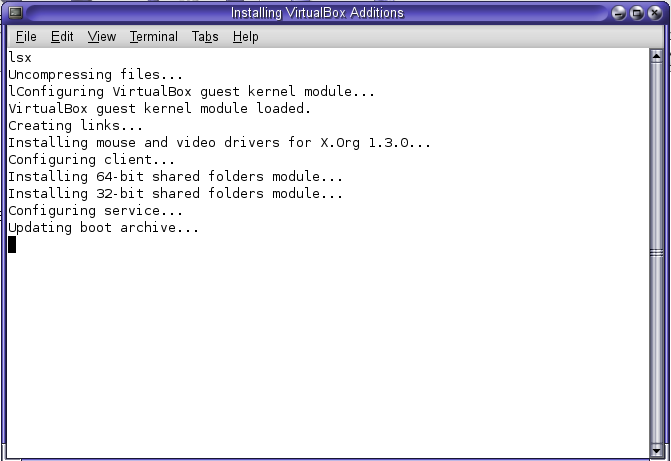The height and width of the screenshot is (461, 671).
Task: Open the Tabs menu
Action: [205, 37]
